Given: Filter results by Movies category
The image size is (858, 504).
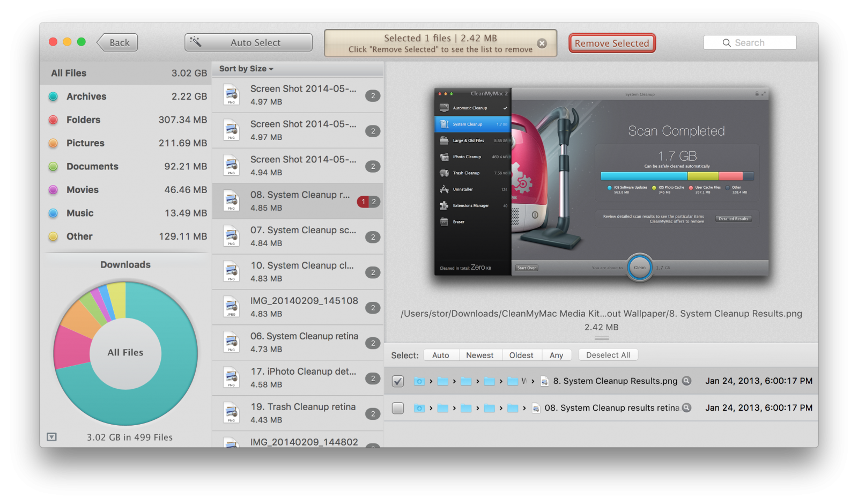Looking at the screenshot, I should 126,190.
